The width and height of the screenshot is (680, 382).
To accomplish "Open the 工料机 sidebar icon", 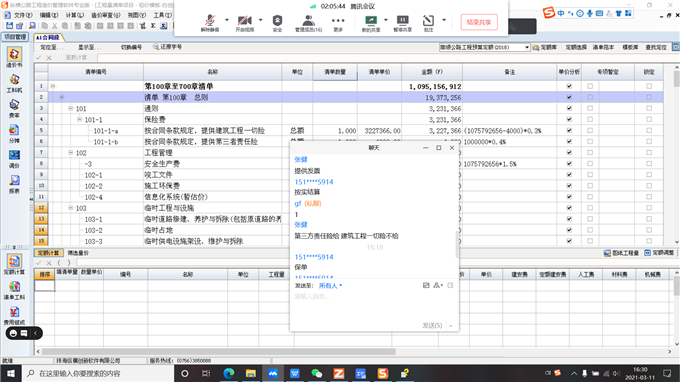I will [14, 83].
